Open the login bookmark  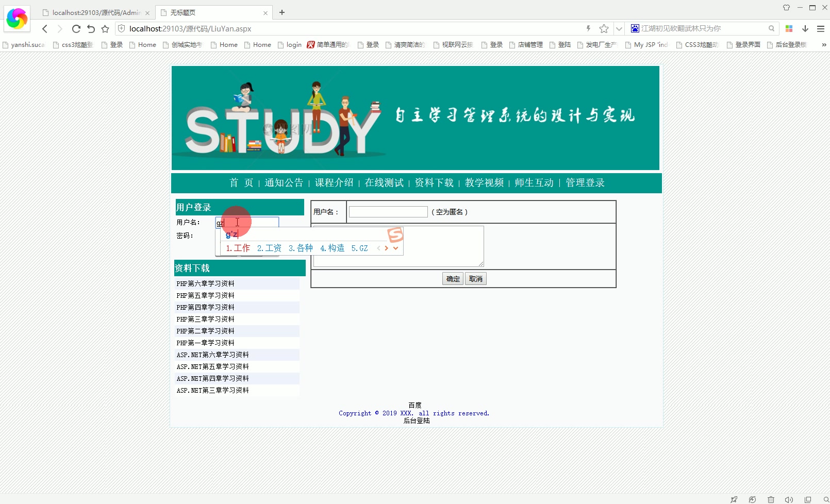pos(290,45)
